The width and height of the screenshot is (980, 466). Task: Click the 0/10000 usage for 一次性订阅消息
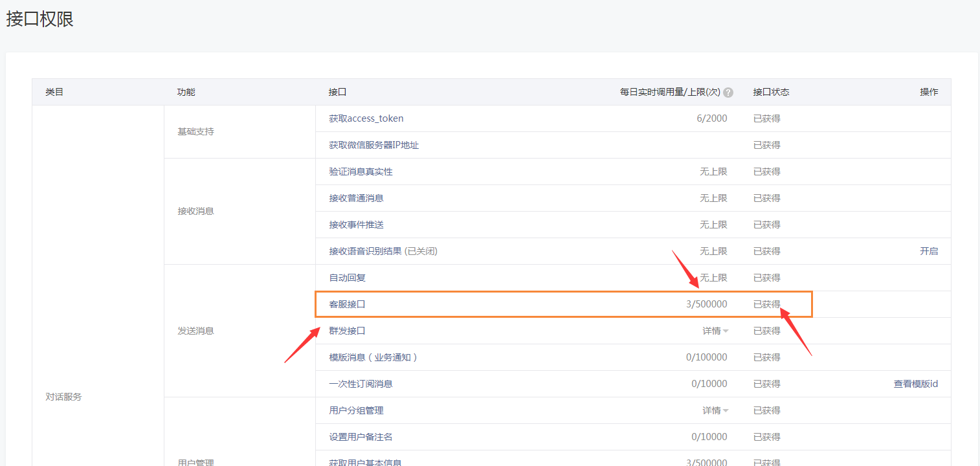coord(709,384)
